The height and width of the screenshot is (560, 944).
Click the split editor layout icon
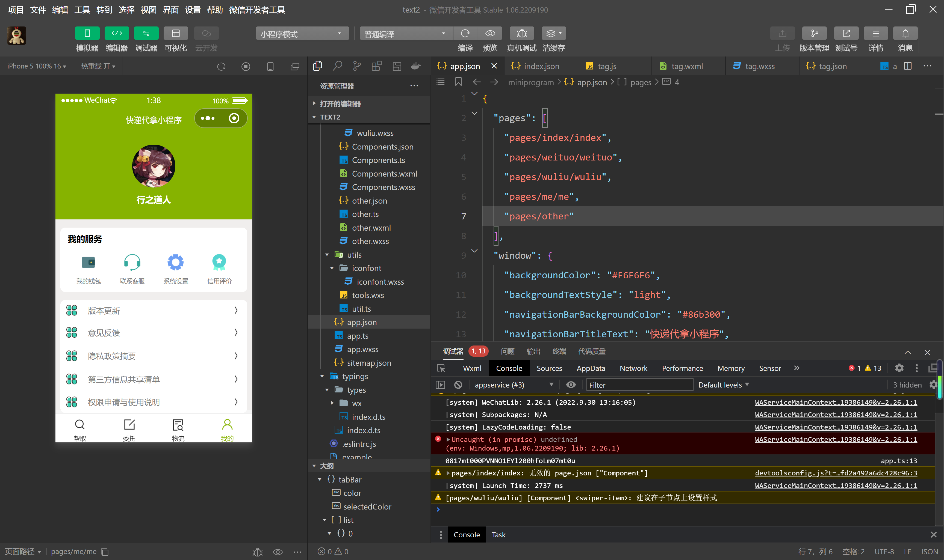[908, 66]
